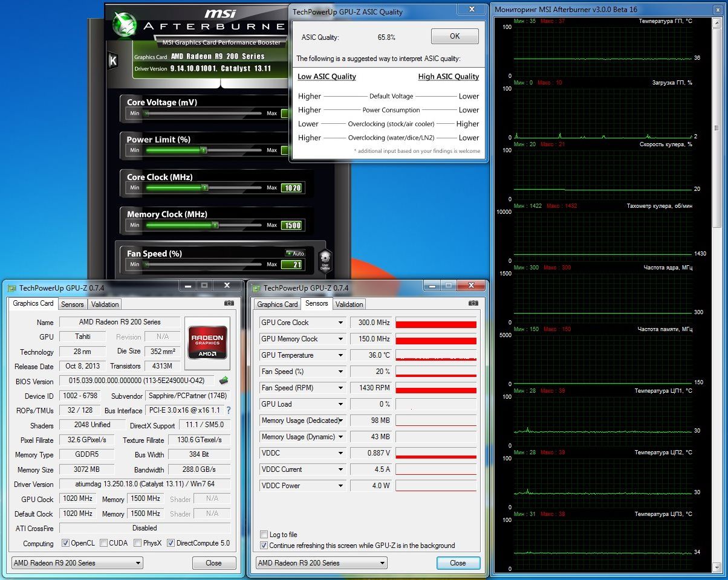The image size is (728, 580).
Task: Save BIOS using the green chip icon
Action: pos(224,381)
